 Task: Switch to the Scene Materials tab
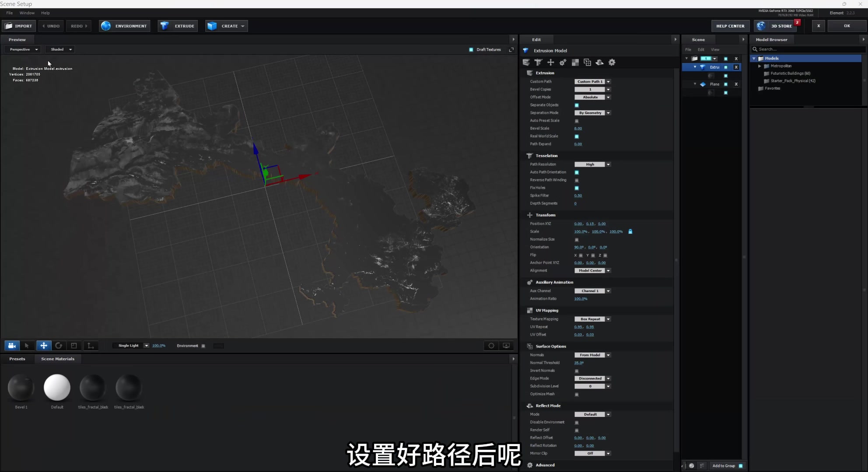click(57, 358)
